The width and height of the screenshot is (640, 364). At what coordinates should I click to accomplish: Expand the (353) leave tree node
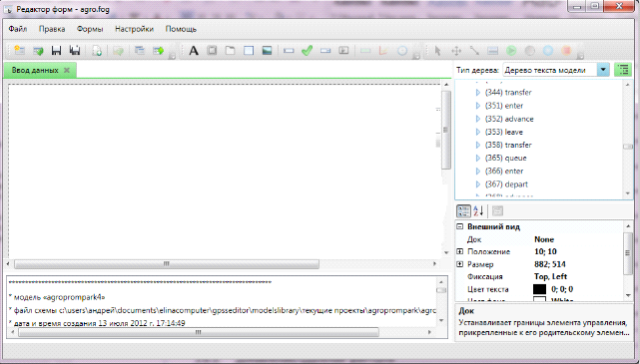click(x=478, y=132)
